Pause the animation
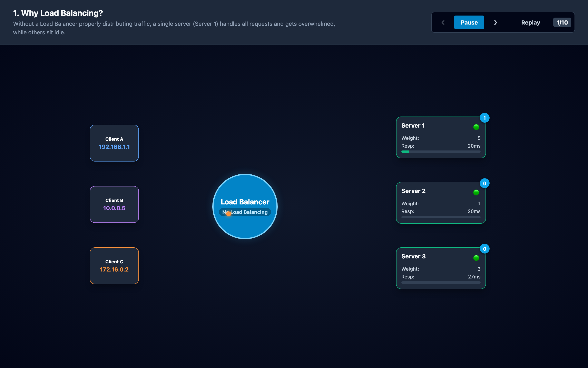 469,22
